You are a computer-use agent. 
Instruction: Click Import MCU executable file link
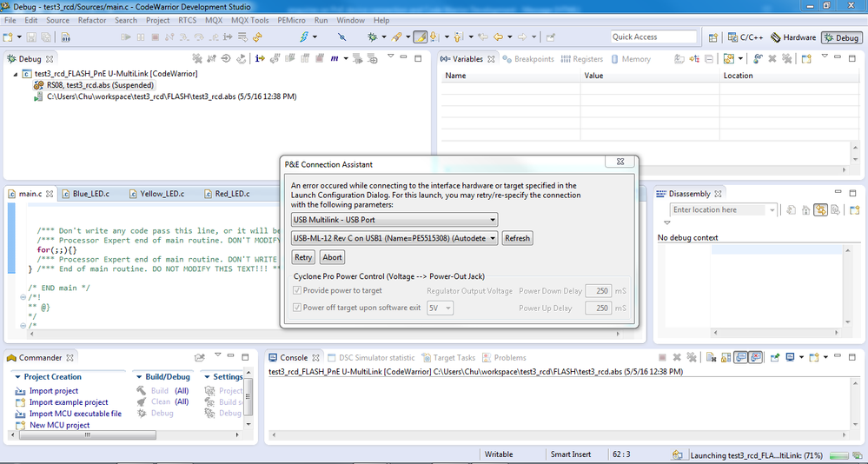pyautogui.click(x=76, y=414)
